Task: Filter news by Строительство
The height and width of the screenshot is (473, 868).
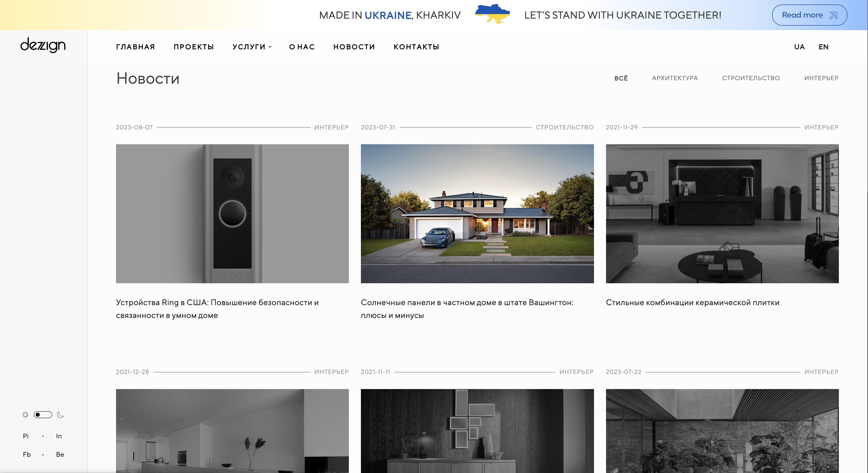Action: (751, 78)
